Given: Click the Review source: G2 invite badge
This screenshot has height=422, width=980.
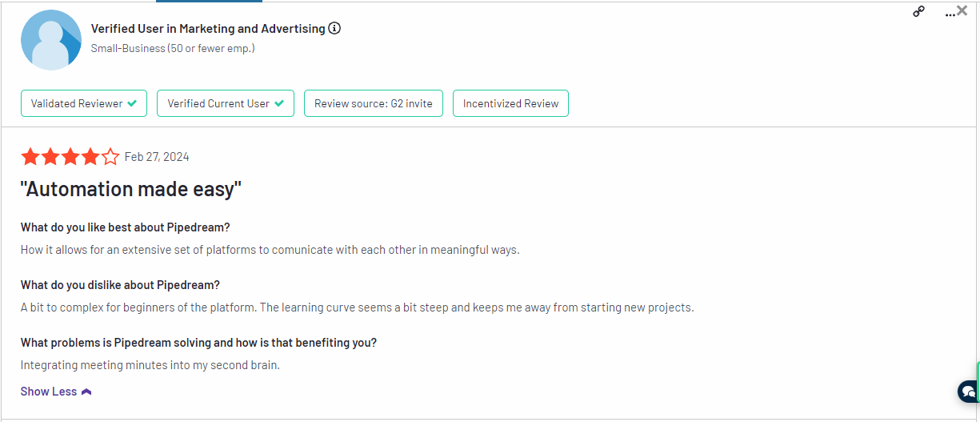Looking at the screenshot, I should point(373,103).
